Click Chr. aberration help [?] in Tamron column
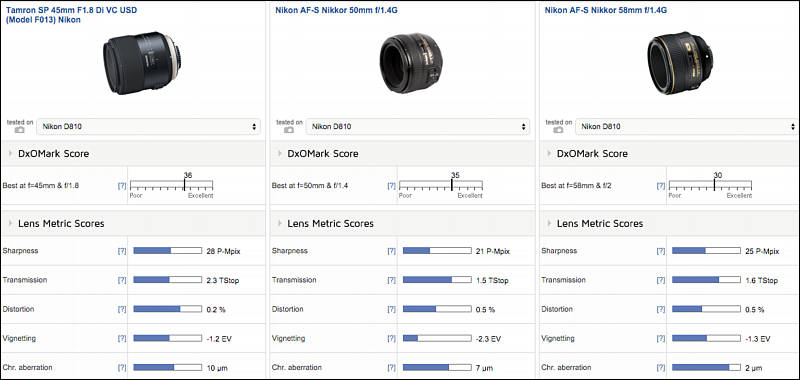Image resolution: width=800 pixels, height=380 pixels. pyautogui.click(x=121, y=368)
